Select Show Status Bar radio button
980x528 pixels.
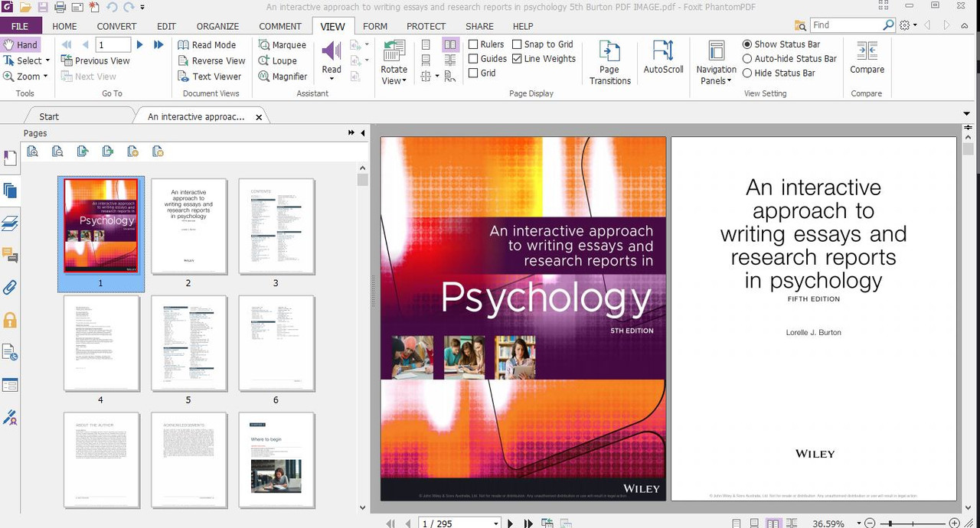click(x=747, y=44)
